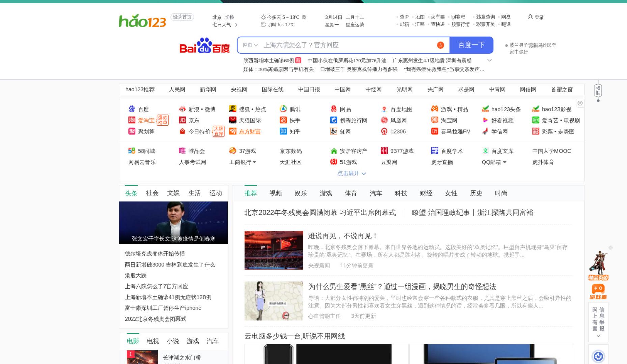
Task: Click the Baidu logo
Action: click(x=205, y=45)
